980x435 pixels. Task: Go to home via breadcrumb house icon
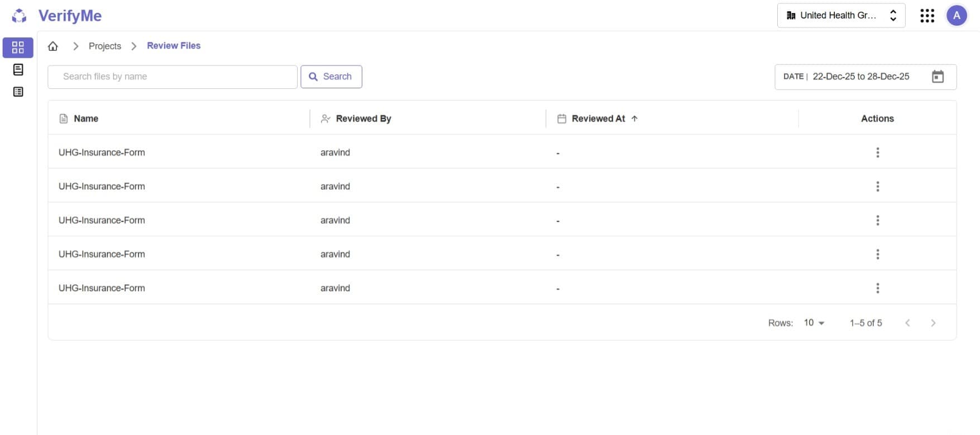53,46
